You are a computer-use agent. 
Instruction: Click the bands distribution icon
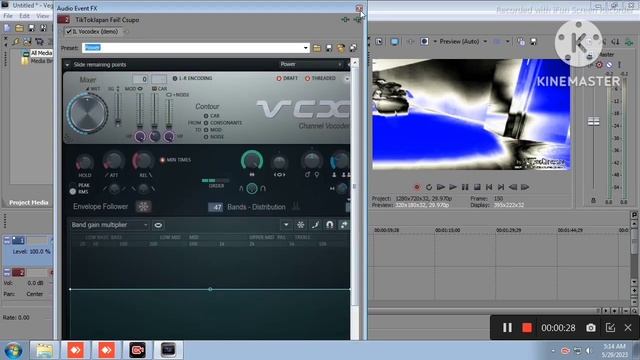tap(296, 207)
